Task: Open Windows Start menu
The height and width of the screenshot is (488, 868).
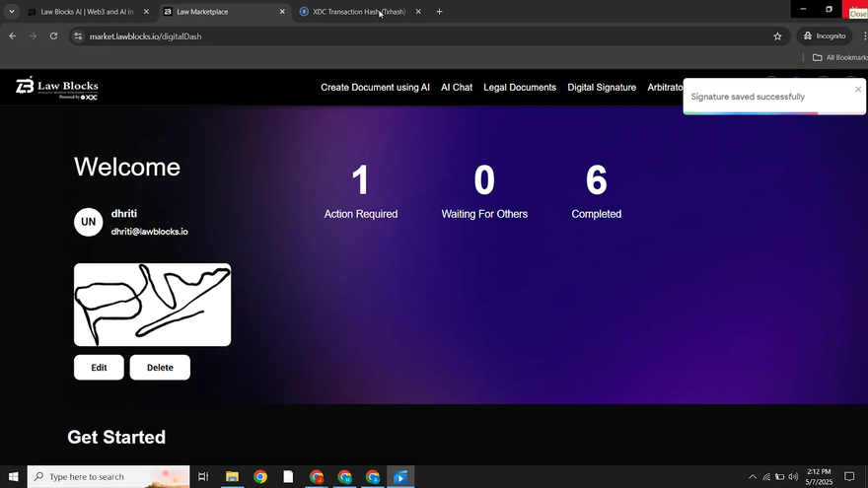Action: point(13,477)
